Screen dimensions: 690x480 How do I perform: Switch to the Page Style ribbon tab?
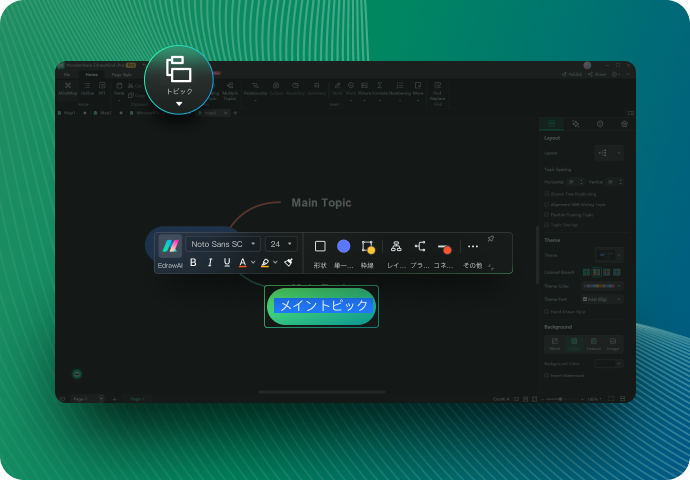(x=121, y=74)
